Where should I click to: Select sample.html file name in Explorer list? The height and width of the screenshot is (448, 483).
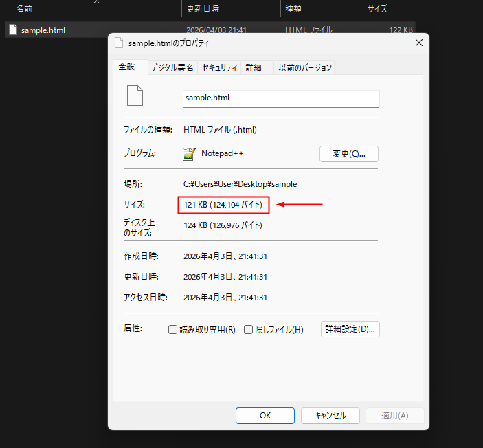click(x=43, y=30)
